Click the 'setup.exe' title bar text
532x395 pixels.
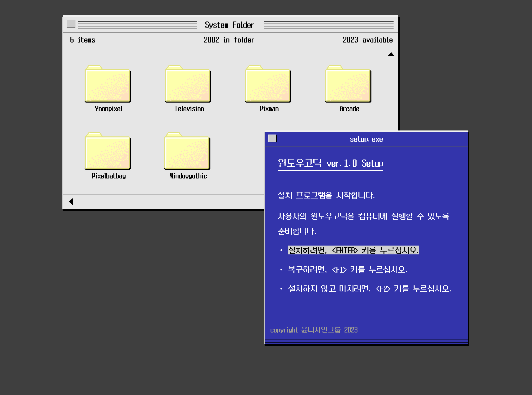pos(366,139)
